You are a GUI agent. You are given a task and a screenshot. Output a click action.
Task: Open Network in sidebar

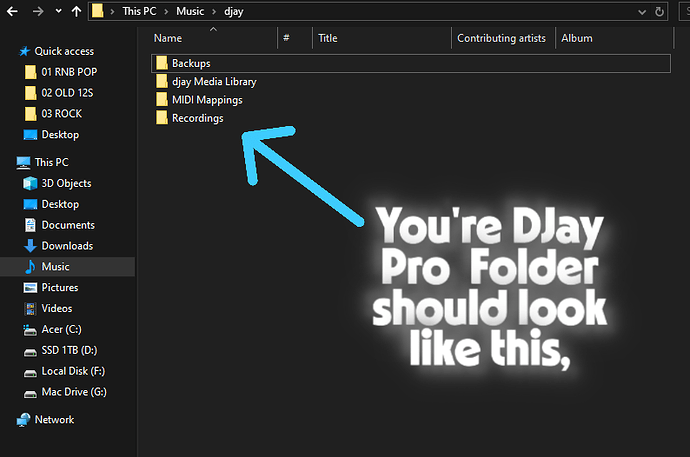coord(54,420)
